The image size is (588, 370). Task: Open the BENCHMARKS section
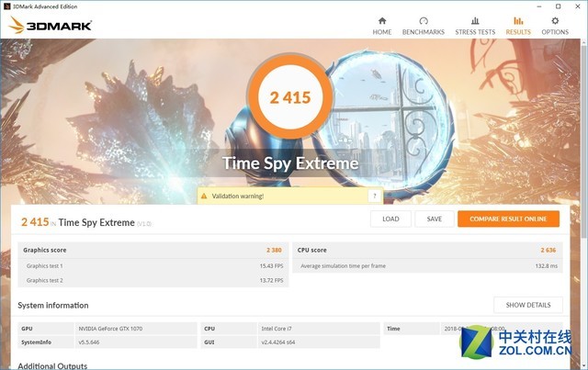tap(423, 26)
